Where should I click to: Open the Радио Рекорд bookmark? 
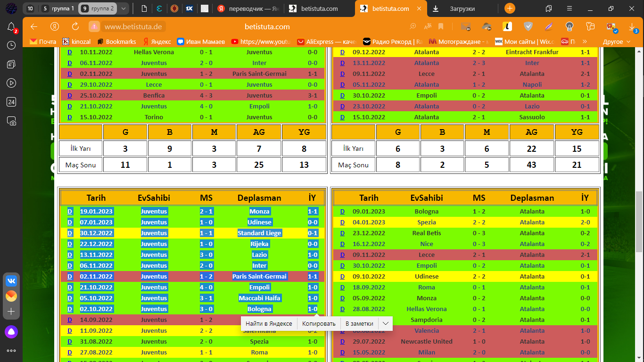392,41
